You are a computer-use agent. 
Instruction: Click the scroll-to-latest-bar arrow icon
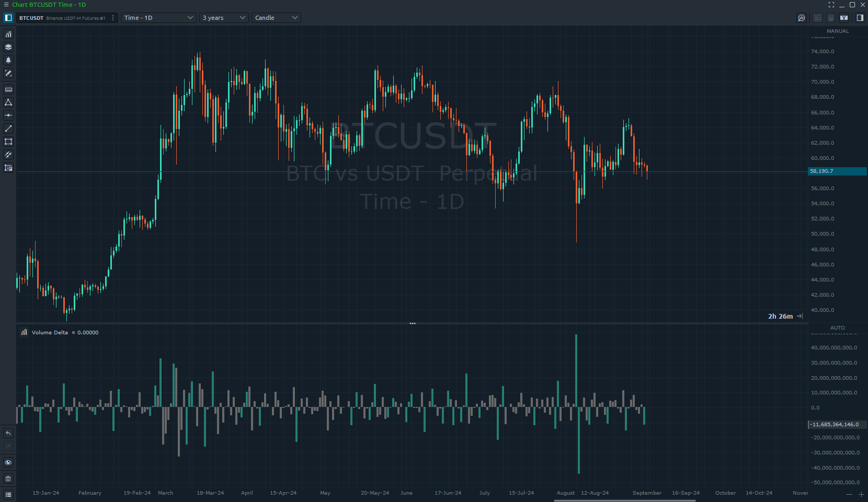click(800, 316)
